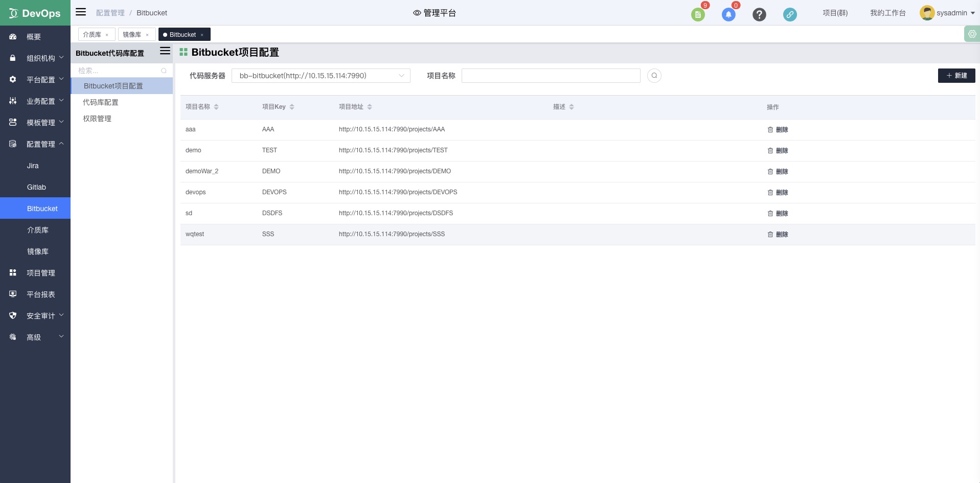Click the magnifier search button beside 项目名称

pos(654,76)
